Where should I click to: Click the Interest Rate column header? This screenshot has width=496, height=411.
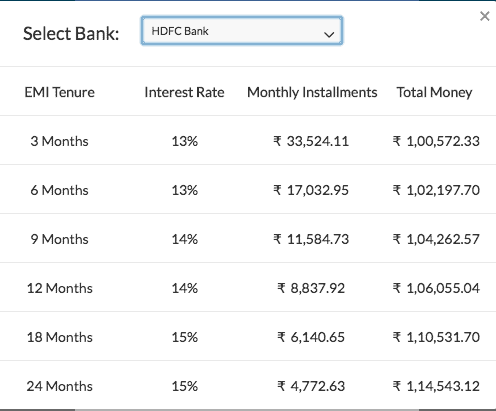(184, 92)
